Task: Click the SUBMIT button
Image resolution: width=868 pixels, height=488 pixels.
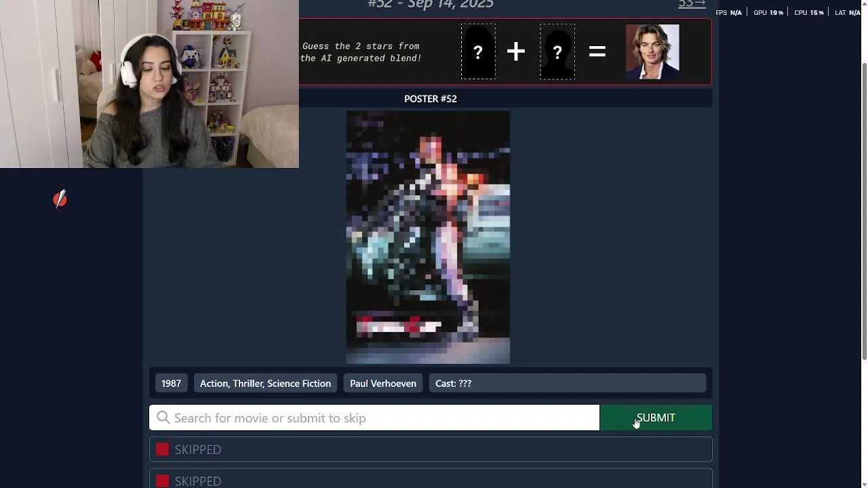Action: pyautogui.click(x=656, y=418)
